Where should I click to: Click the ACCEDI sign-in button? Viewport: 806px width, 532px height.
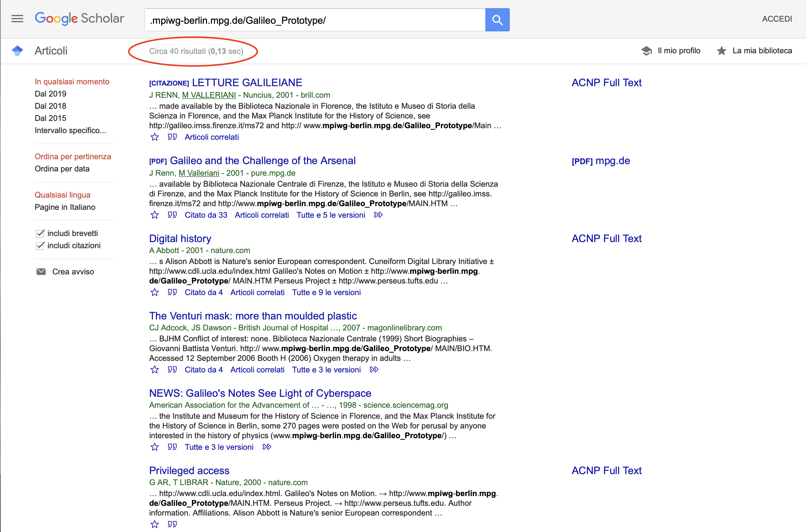[x=777, y=19]
